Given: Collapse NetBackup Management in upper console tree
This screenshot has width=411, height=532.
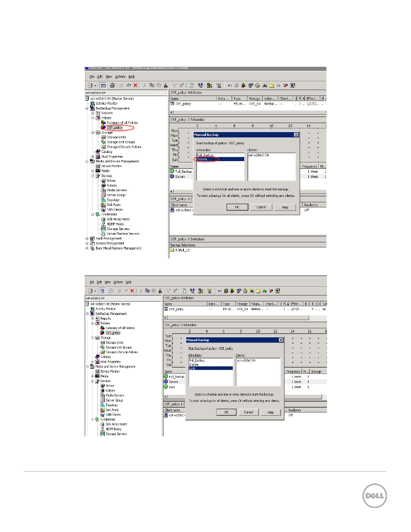Looking at the screenshot, I should 87,108.
